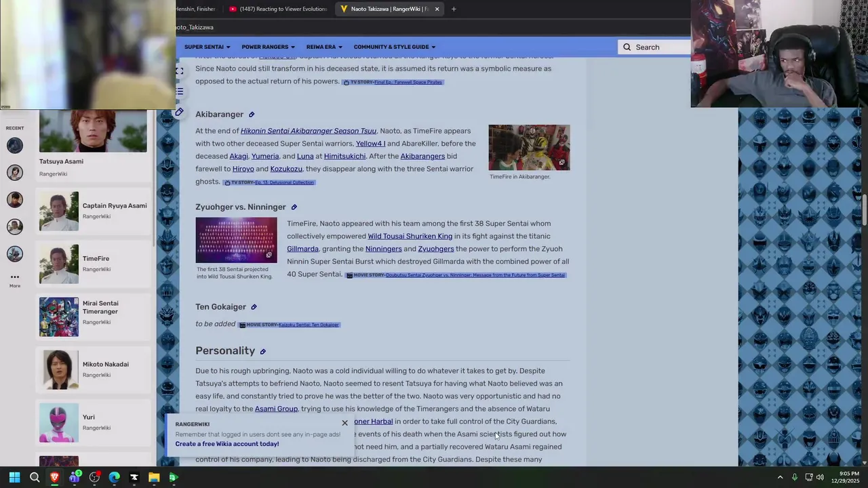Open Captain Ryuya Asami thumbnail image
The height and width of the screenshot is (488, 868).
point(58,211)
